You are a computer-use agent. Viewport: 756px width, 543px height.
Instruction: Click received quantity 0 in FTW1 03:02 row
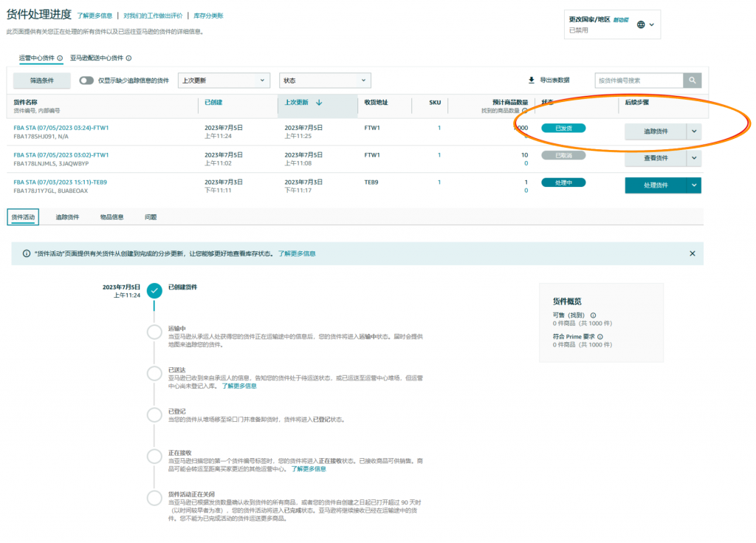point(526,163)
